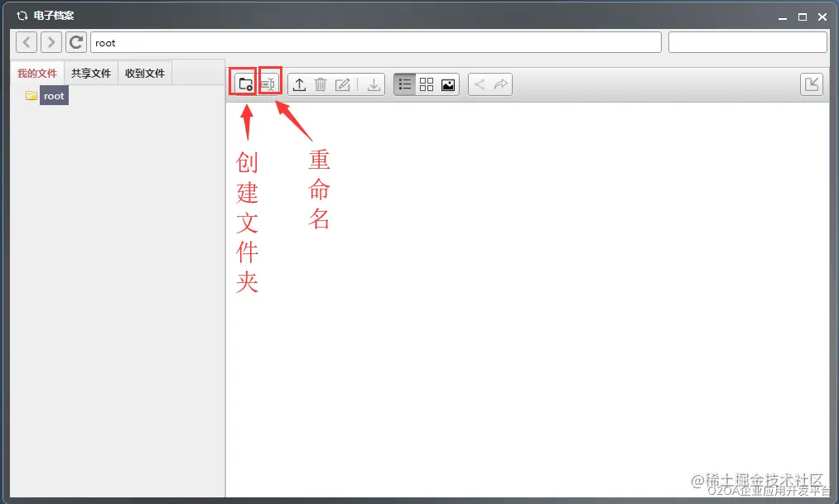The image size is (839, 504).
Task: Click the trash delete icon
Action: coord(321,84)
